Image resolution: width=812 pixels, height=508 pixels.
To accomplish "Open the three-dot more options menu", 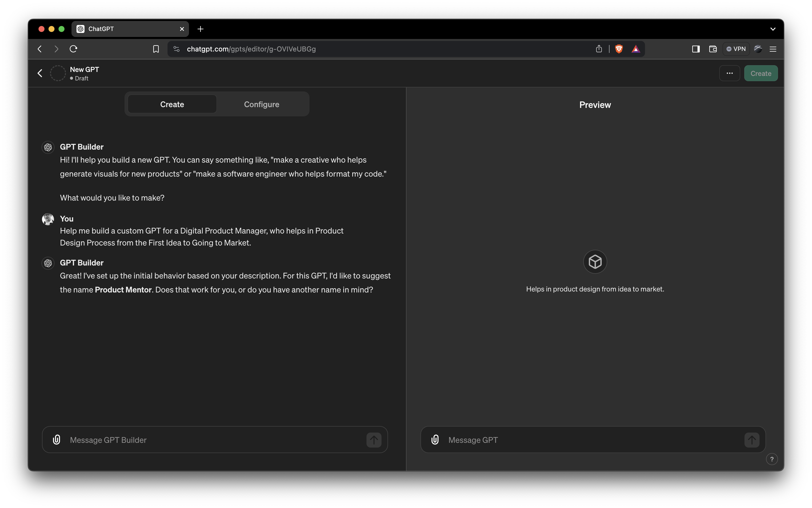I will 729,73.
